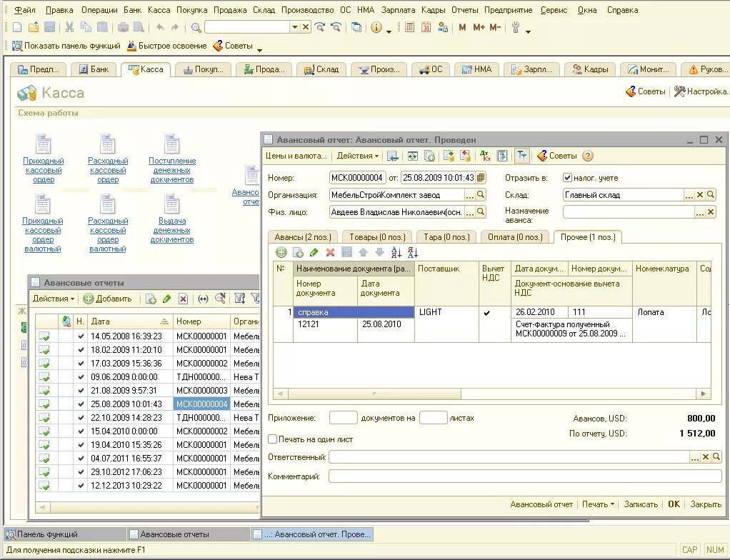Toggle the 'налог. учете' checkbox
This screenshot has width=730, height=560.
(x=568, y=178)
